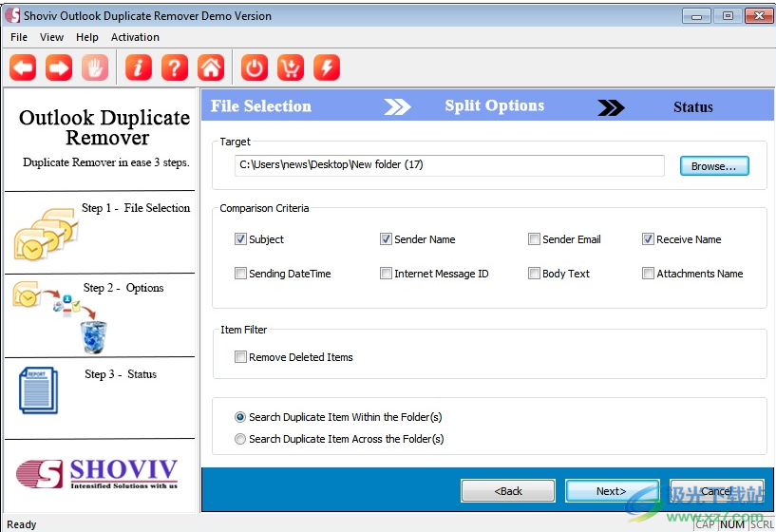Viewport: 776px width, 532px height.
Task: Click the red back arrow toolbar icon
Action: [x=23, y=67]
